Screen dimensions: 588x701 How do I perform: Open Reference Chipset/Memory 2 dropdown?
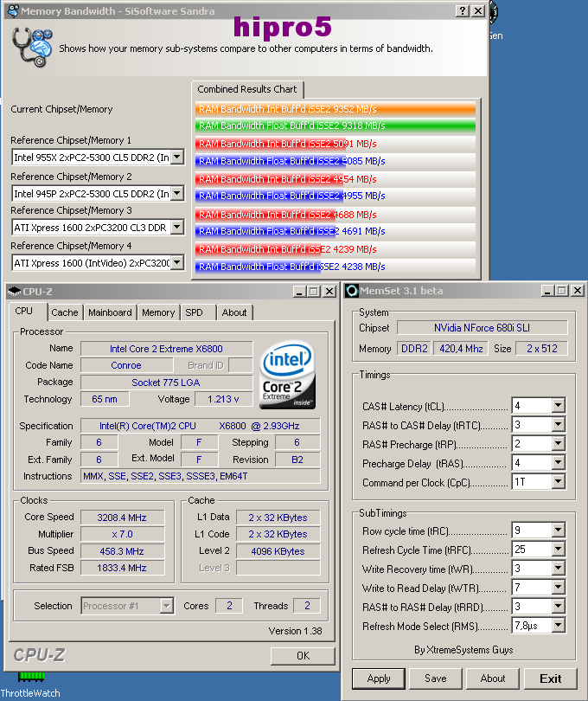tap(177, 193)
